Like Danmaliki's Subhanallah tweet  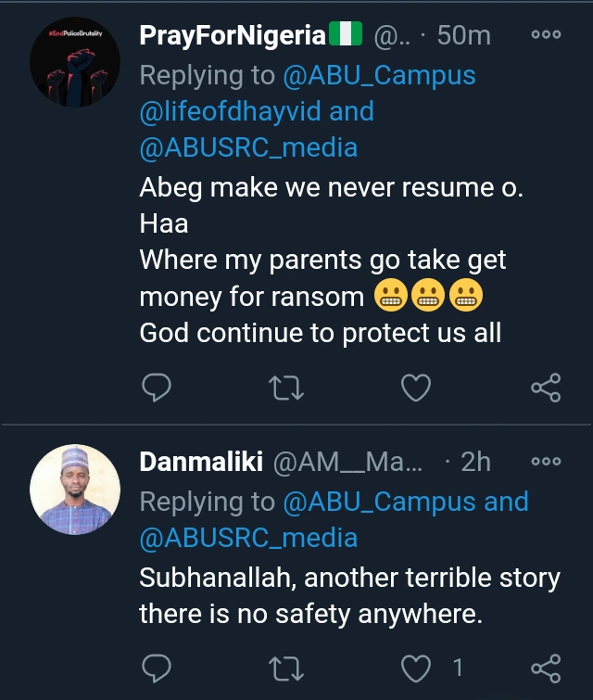[x=416, y=667]
